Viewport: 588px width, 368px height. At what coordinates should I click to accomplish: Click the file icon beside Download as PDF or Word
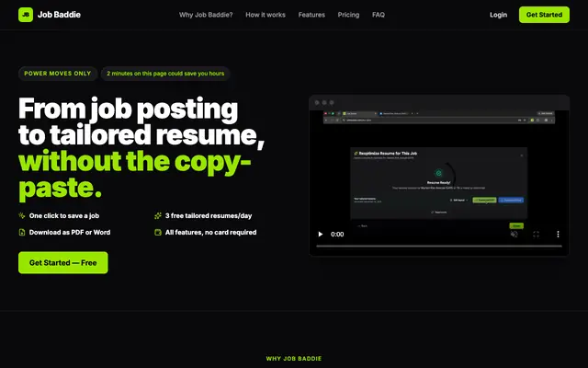(22, 232)
